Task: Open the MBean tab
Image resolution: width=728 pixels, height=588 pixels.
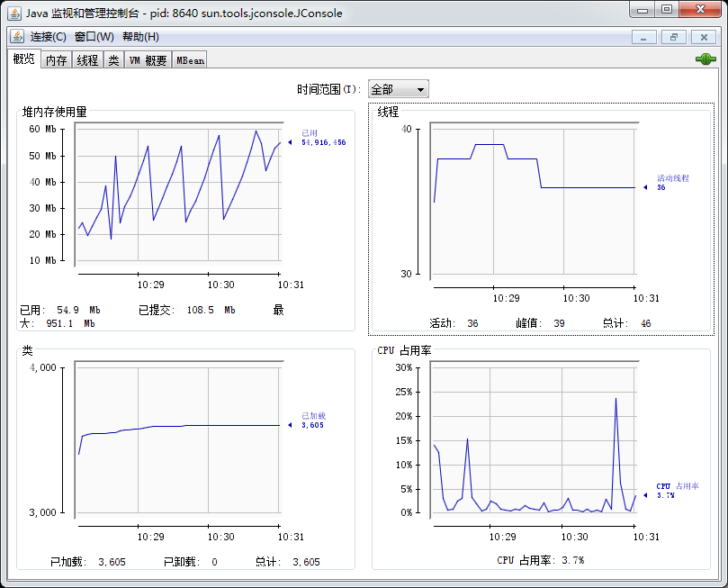Action: tap(190, 60)
